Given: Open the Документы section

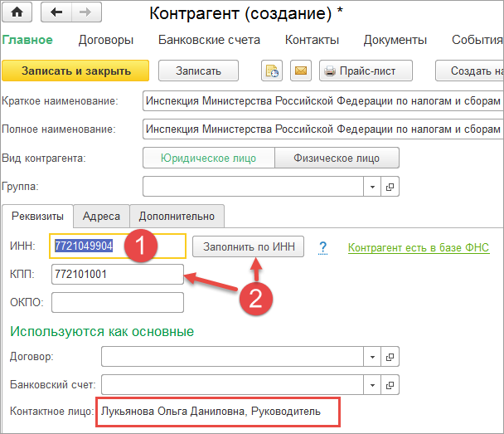Looking at the screenshot, I should click(x=395, y=40).
